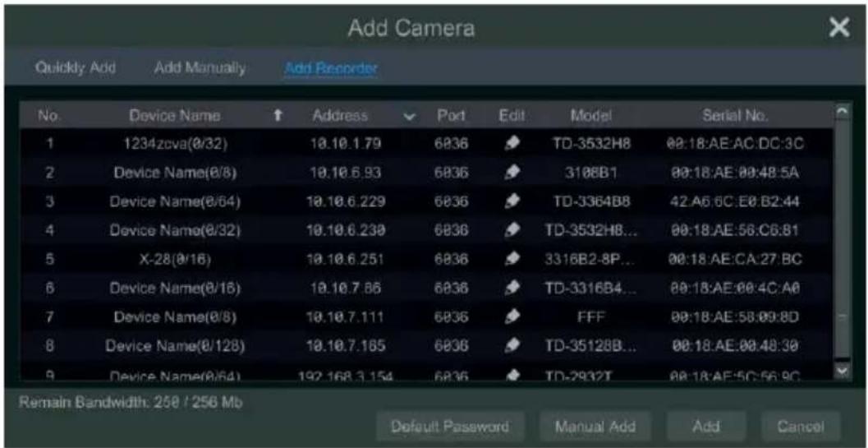This screenshot has width=868, height=448.
Task: Click model TD-3364B8
Action: [590, 202]
